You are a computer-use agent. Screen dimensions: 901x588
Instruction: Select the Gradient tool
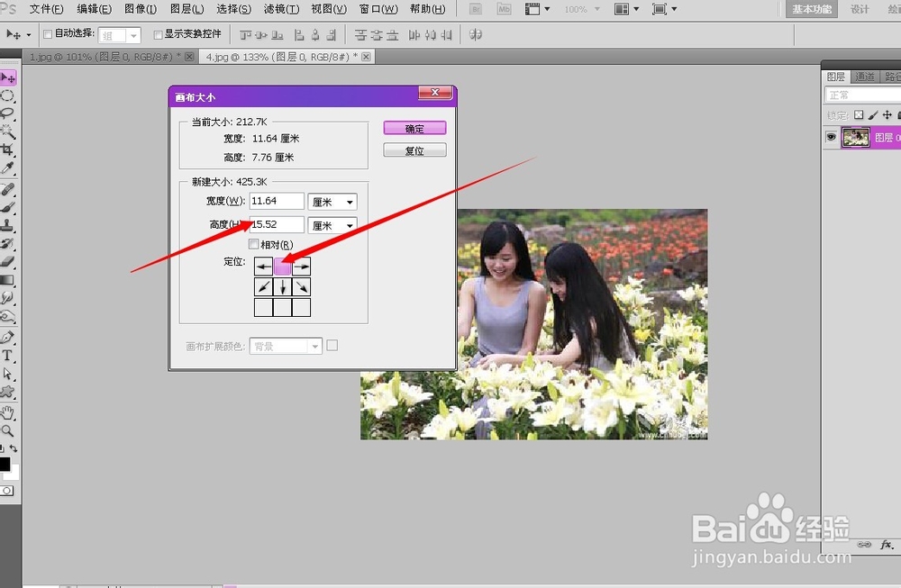pos(7,280)
